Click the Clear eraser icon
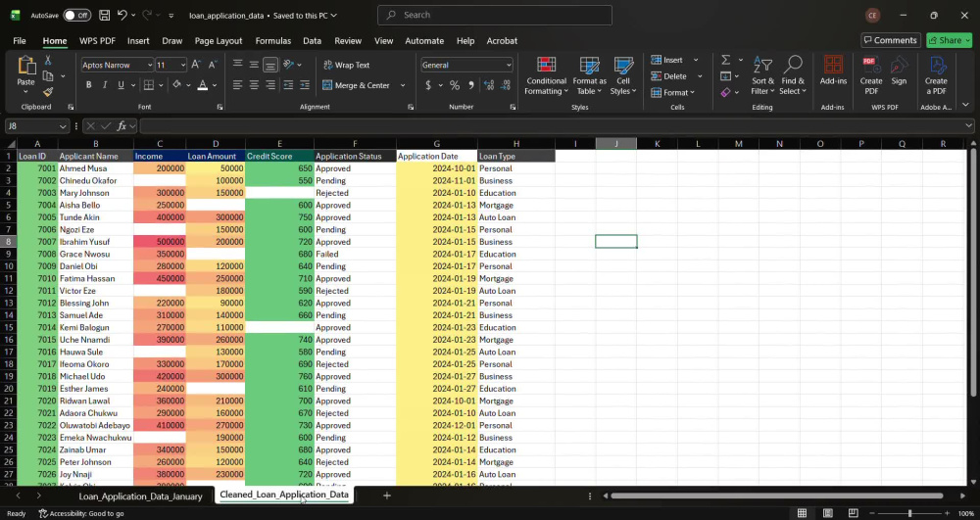 (725, 92)
